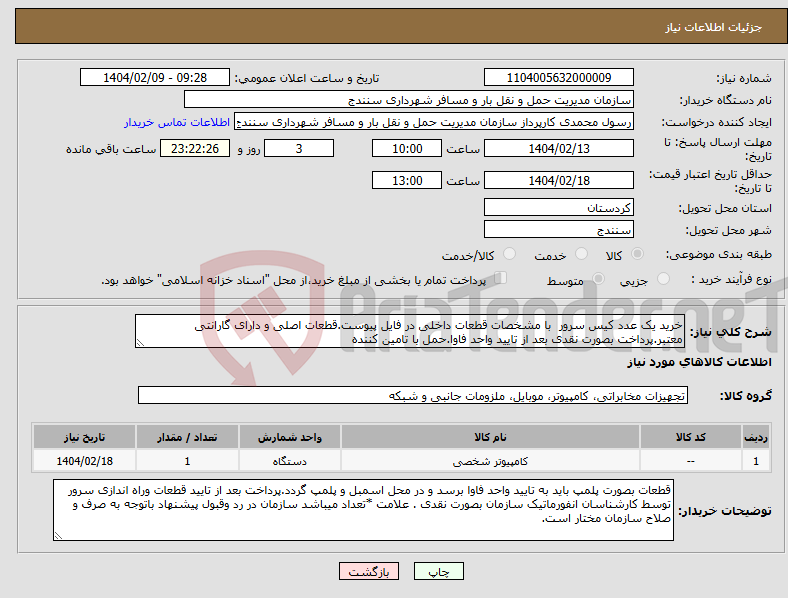Click the ردیف column header
788x598 pixels.
click(x=756, y=437)
